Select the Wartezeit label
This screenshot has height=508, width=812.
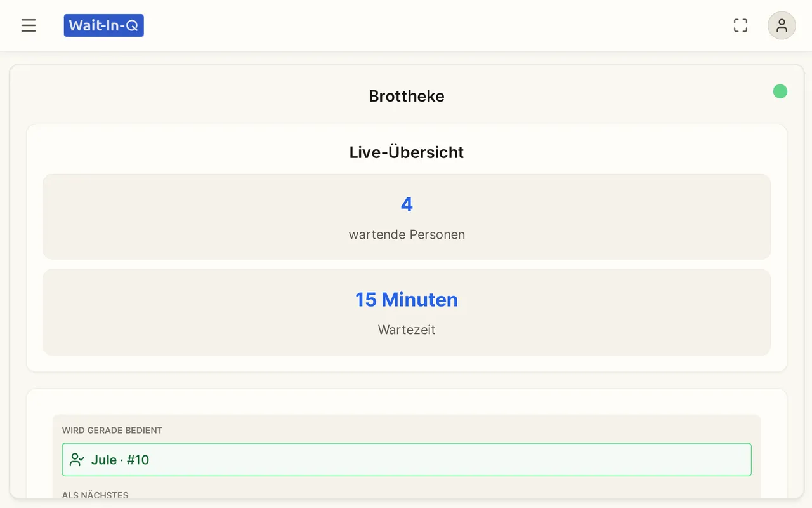(407, 330)
